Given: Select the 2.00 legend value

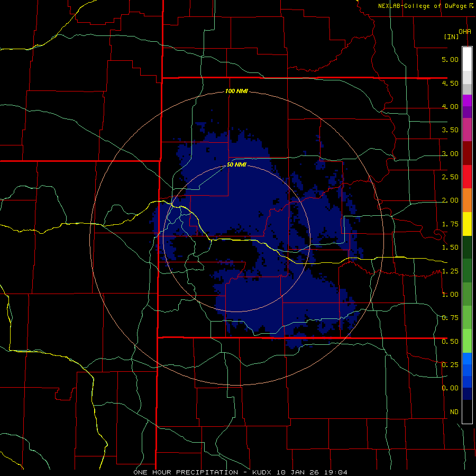Looking at the screenshot, I should [x=450, y=200].
